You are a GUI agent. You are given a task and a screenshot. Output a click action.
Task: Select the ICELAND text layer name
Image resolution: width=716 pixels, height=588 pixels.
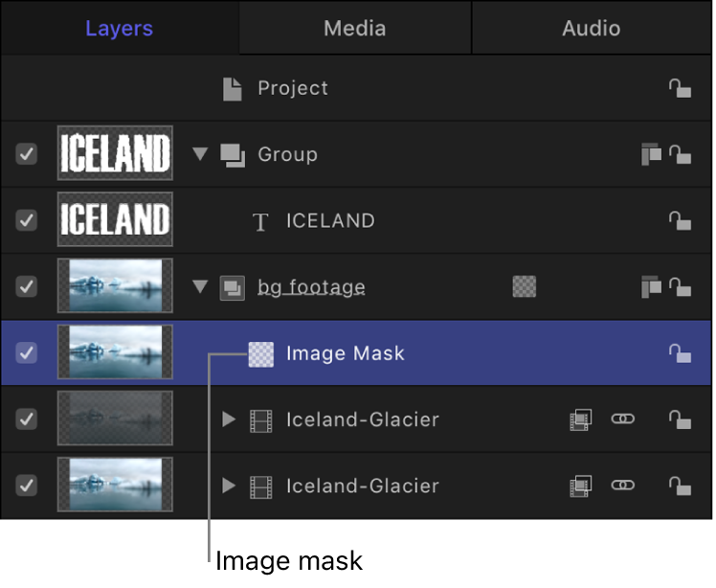click(x=330, y=220)
